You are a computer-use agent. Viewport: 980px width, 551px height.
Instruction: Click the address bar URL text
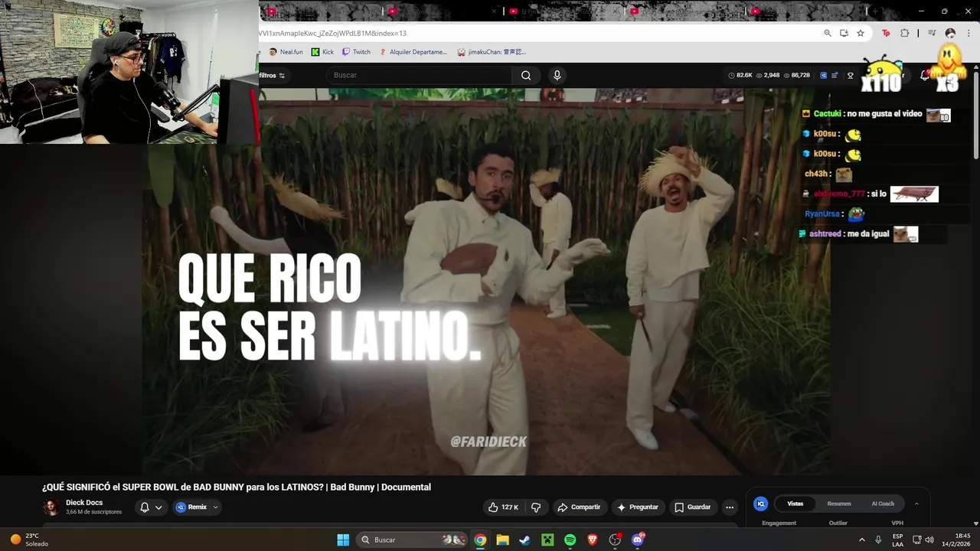333,33
